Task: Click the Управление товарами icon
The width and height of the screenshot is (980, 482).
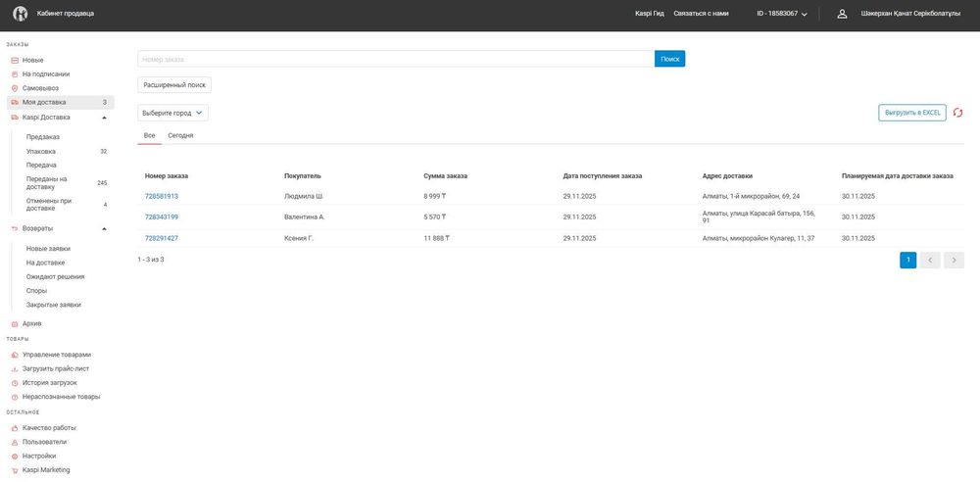Action: [15, 355]
